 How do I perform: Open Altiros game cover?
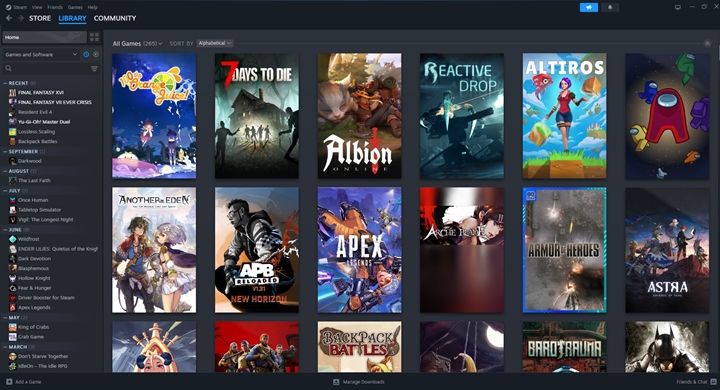click(x=564, y=116)
